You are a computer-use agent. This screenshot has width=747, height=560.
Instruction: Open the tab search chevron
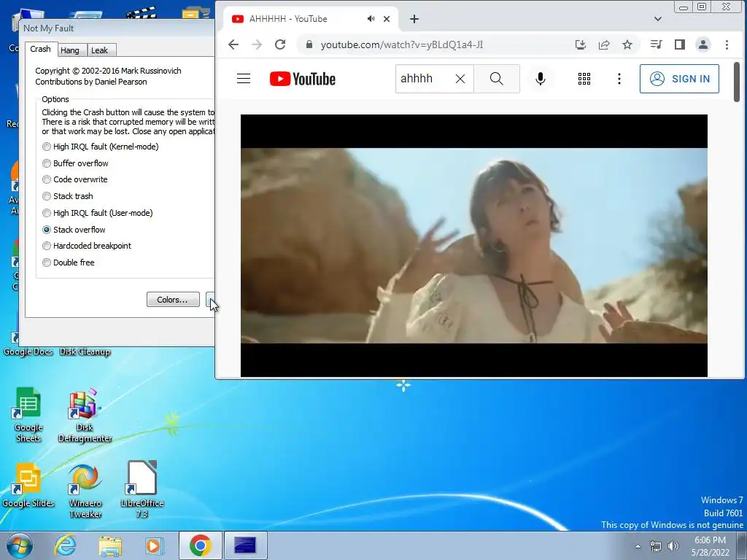tap(658, 19)
